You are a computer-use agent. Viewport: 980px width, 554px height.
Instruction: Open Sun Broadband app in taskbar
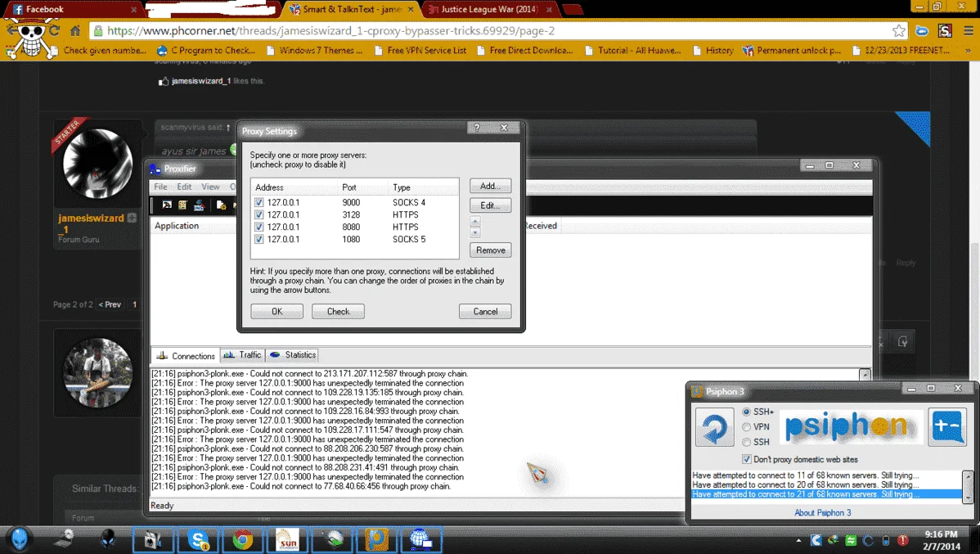(x=287, y=539)
